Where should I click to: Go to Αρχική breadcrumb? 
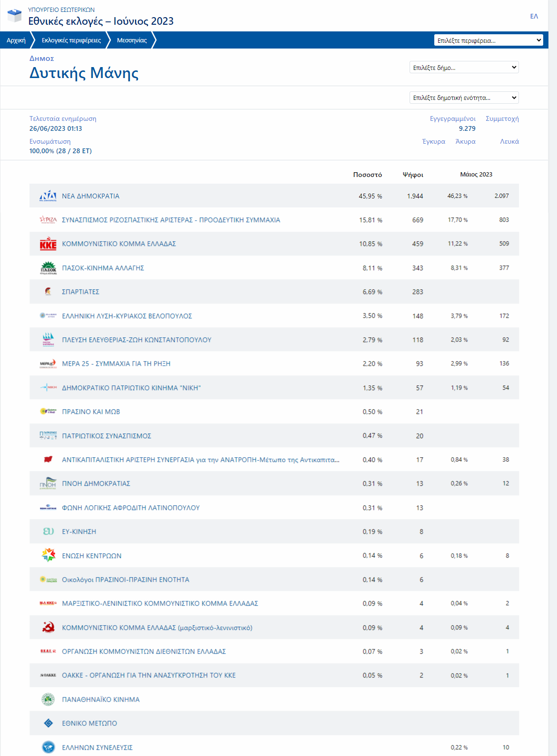16,40
